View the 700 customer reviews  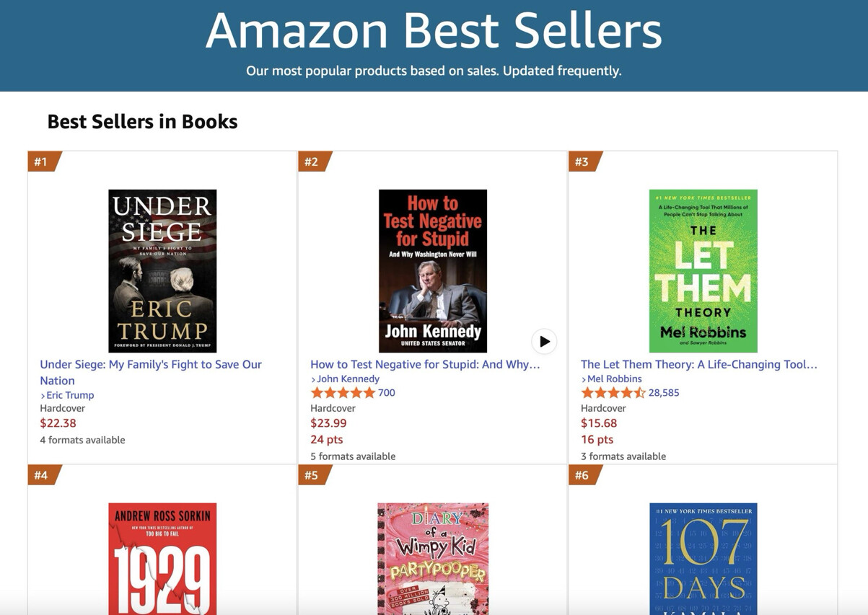387,393
